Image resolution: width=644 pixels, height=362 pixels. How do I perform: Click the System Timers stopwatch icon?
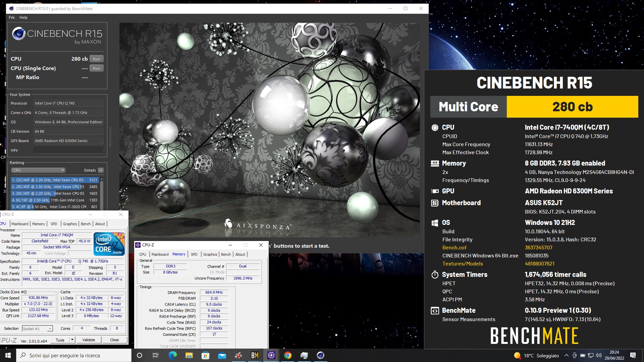435,275
